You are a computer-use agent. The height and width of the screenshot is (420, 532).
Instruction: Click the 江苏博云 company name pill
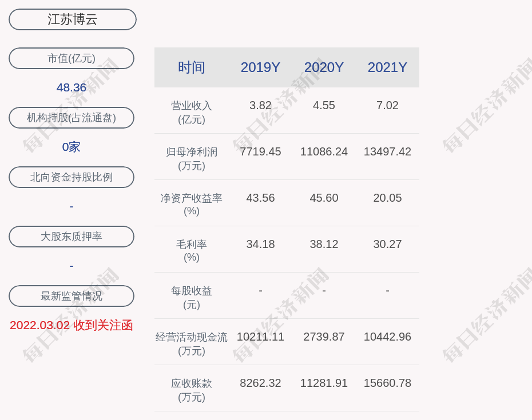click(72, 19)
